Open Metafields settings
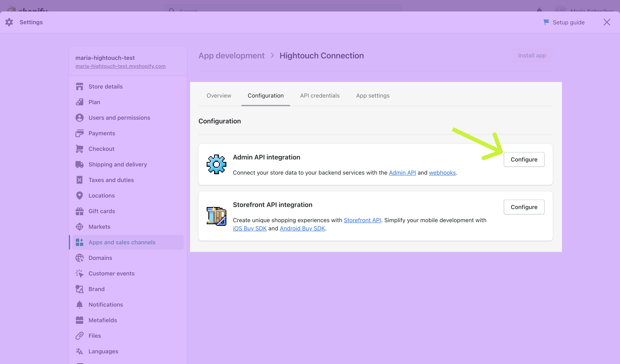This screenshot has height=364, width=620. click(128, 320)
